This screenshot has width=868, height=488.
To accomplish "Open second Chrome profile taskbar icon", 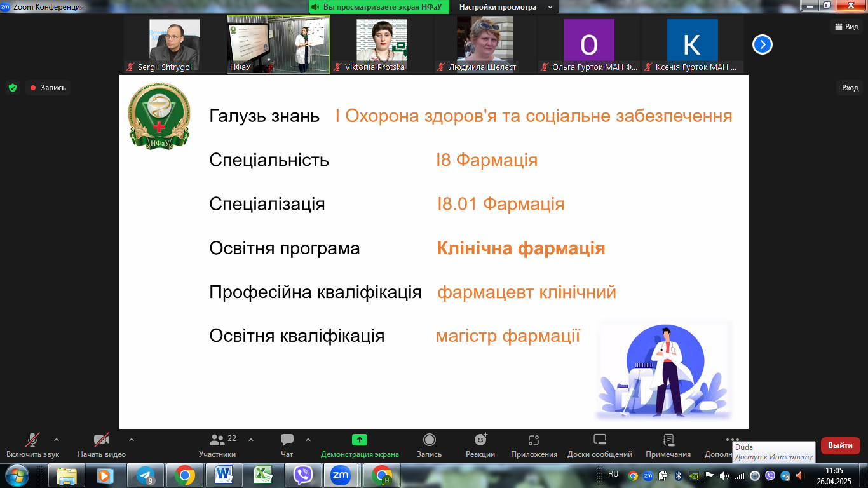I will click(381, 475).
